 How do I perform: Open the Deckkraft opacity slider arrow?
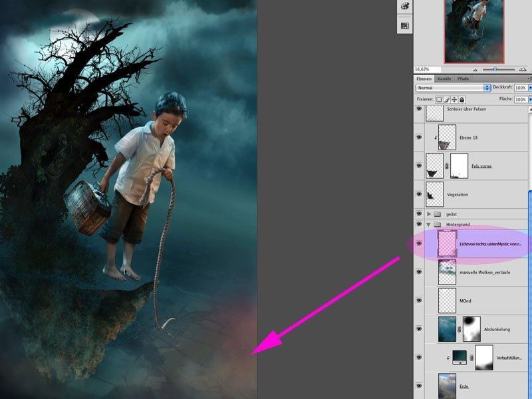pos(530,88)
